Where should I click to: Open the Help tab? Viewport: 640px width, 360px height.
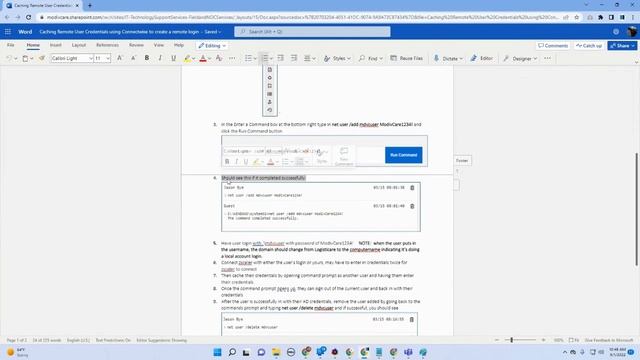[x=179, y=45]
